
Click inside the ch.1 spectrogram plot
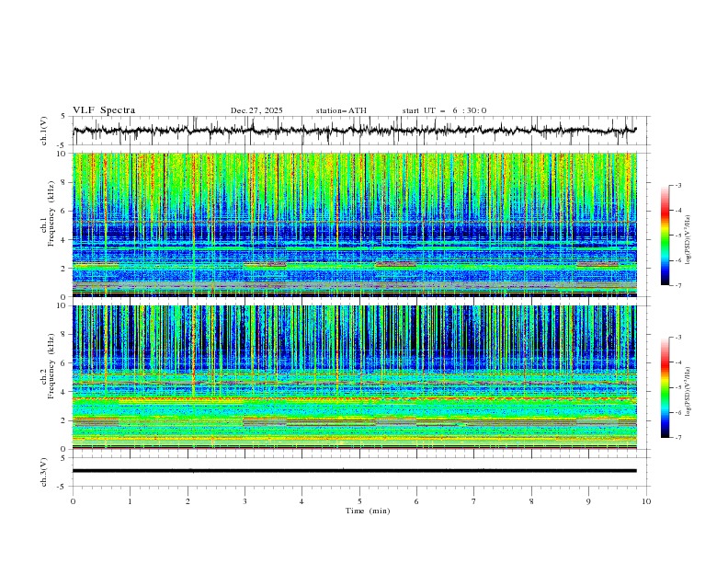tap(359, 225)
